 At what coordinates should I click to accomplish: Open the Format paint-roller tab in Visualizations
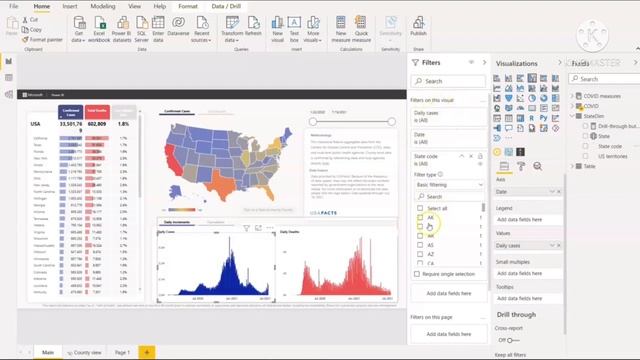pos(521,166)
